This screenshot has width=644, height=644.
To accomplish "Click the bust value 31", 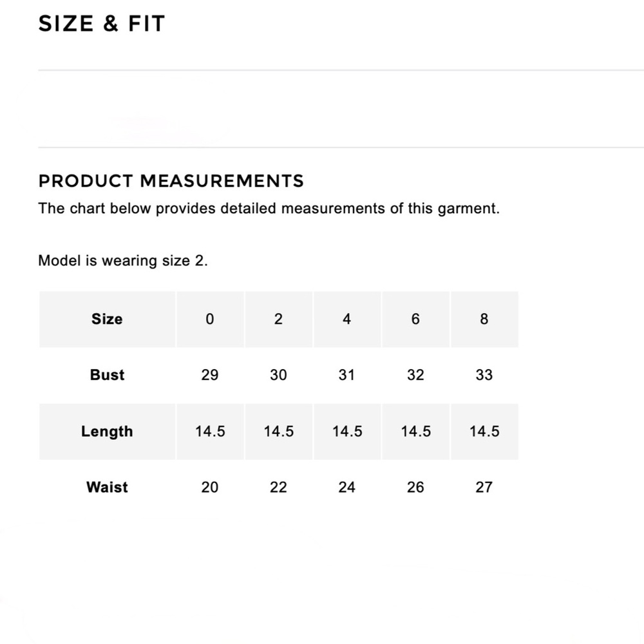I will click(x=347, y=375).
